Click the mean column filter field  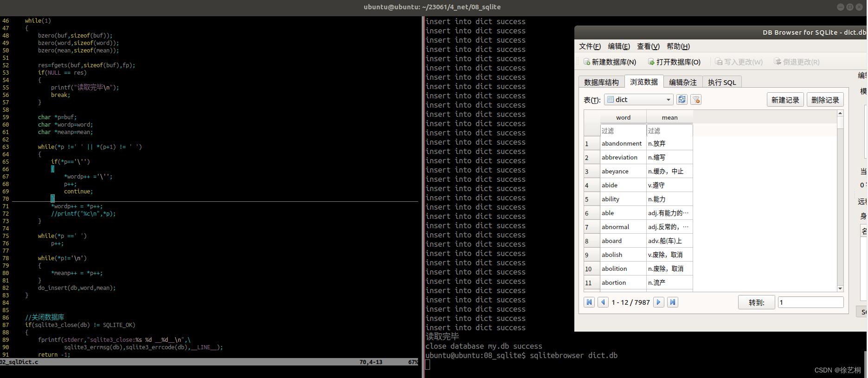pos(669,131)
